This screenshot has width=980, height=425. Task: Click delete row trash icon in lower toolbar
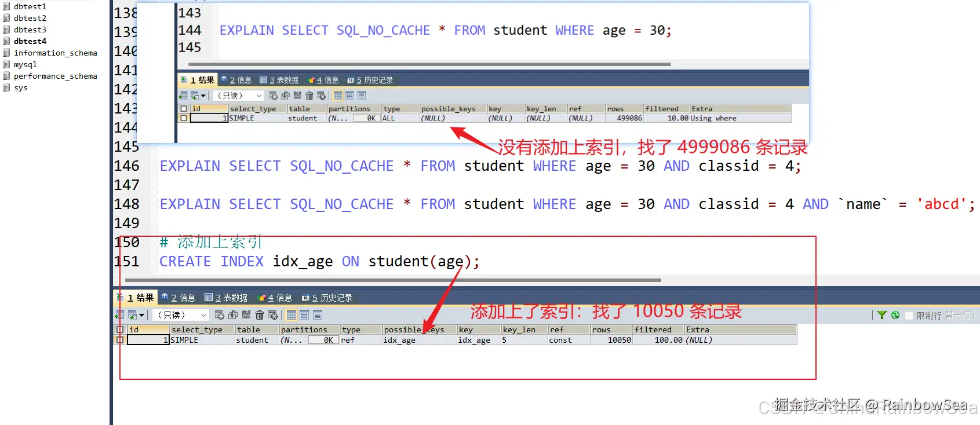point(260,315)
